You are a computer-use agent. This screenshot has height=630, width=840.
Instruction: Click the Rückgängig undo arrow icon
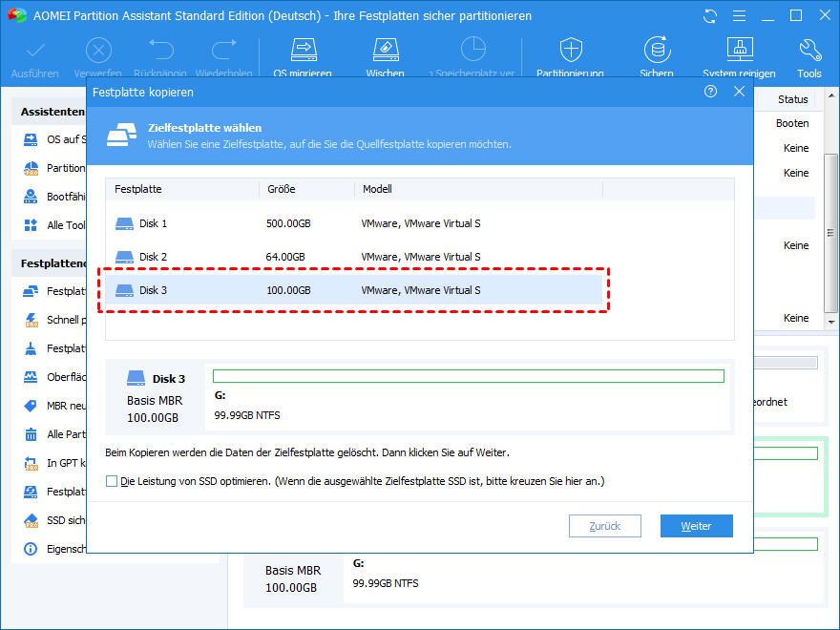click(x=160, y=51)
